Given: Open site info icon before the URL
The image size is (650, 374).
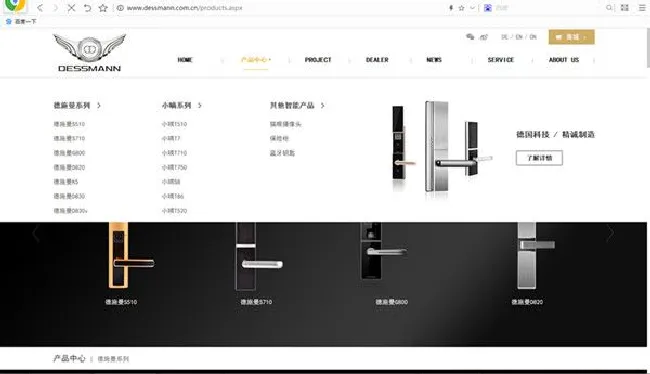Looking at the screenshot, I should point(120,7).
